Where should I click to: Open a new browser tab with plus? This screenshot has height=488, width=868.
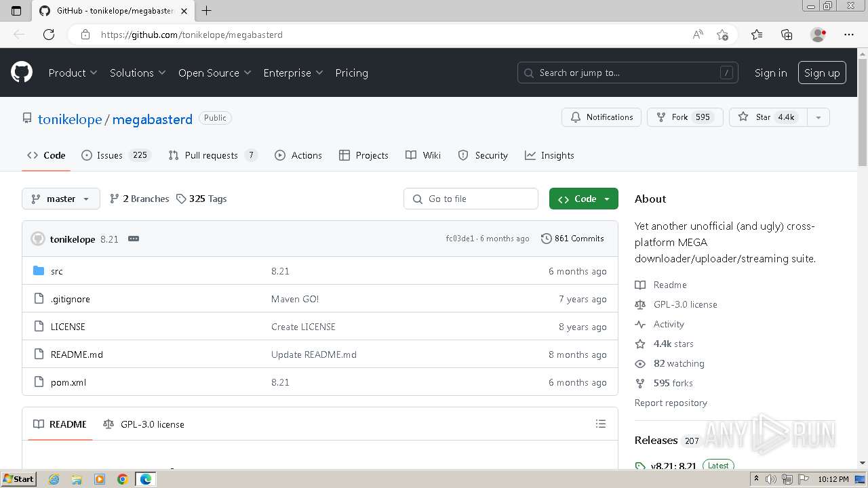click(x=207, y=10)
